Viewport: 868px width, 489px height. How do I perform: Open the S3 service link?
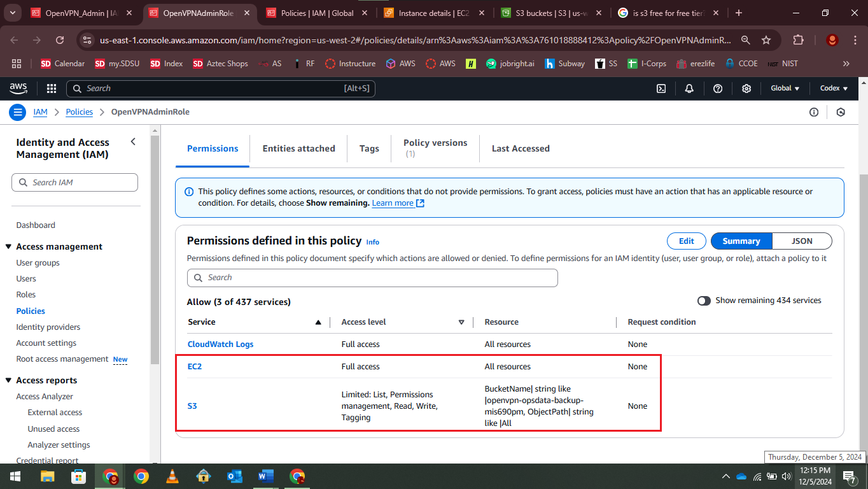[x=192, y=406]
